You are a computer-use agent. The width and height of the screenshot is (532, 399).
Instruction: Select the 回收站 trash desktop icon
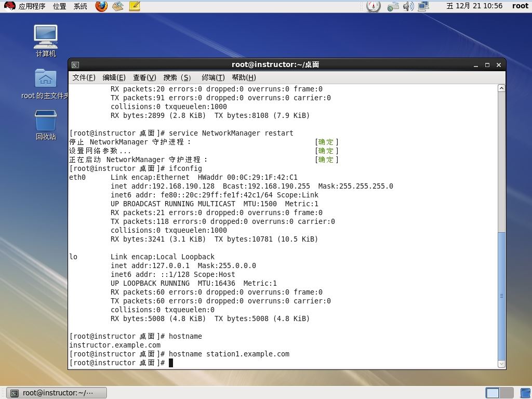coord(46,125)
